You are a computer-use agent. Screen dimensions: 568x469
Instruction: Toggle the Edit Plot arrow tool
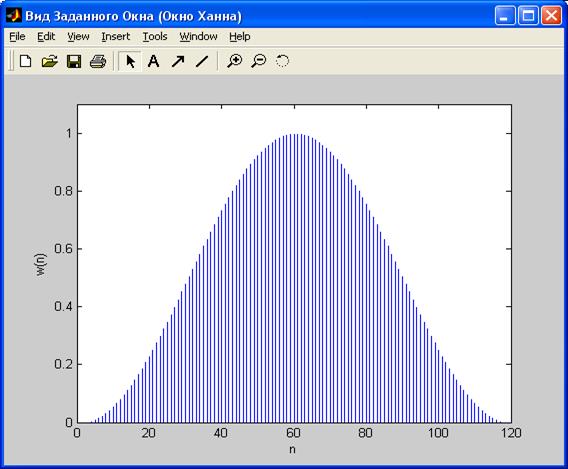click(130, 61)
